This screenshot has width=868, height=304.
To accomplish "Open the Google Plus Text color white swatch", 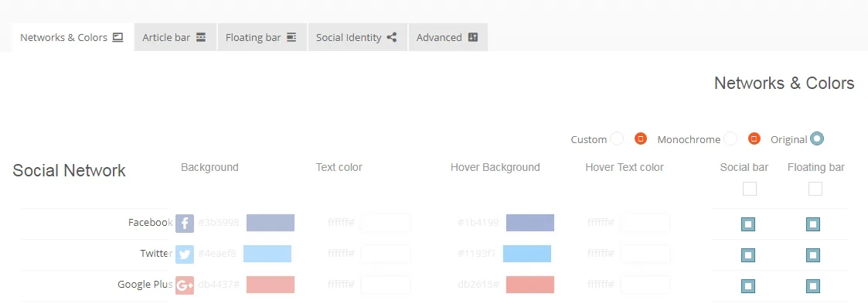I will click(386, 285).
